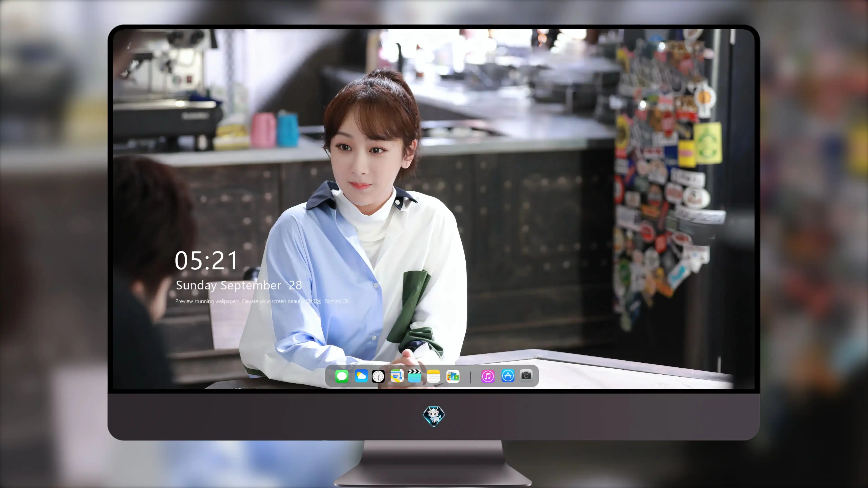Open the Videos clapperboard app icon
Screen dimensions: 868x488
pyautogui.click(x=415, y=376)
